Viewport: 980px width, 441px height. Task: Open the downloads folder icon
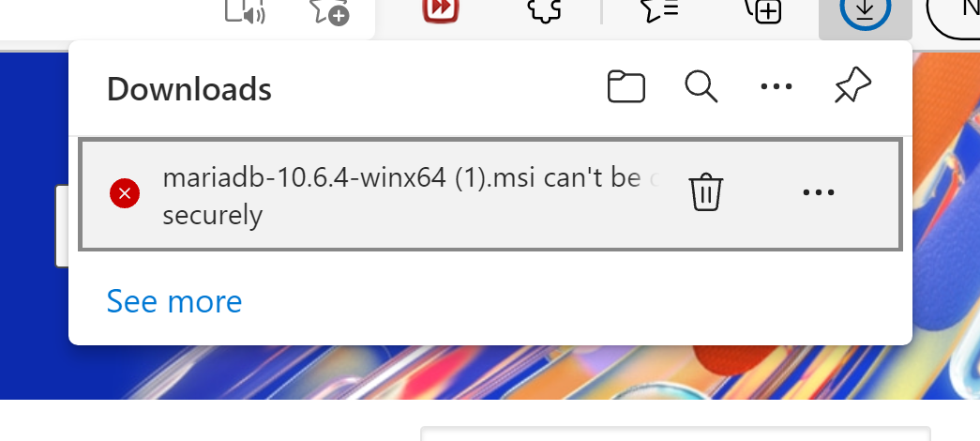(626, 86)
